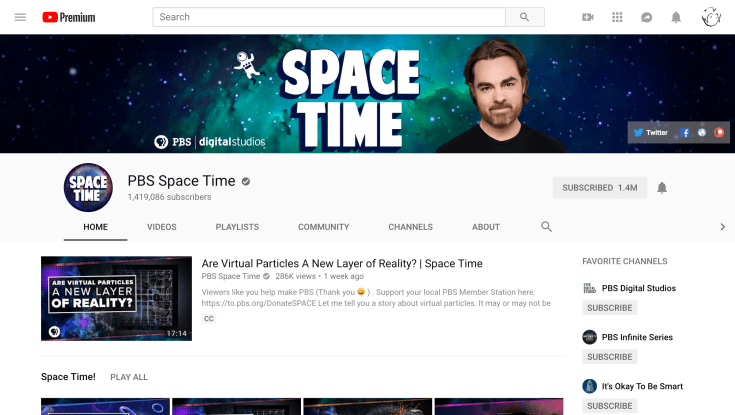This screenshot has width=735, height=415.
Task: Click PLAY ALL for Space Time! section
Action: click(x=129, y=377)
